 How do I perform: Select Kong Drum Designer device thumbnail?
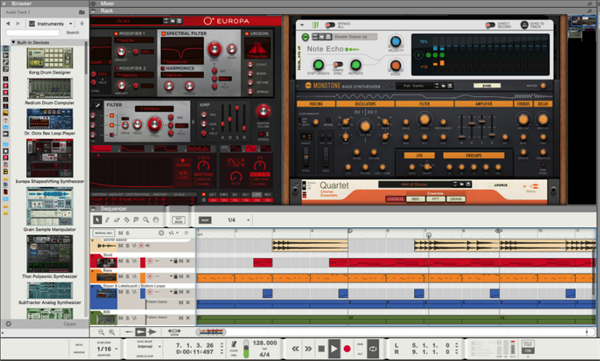pos(50,58)
